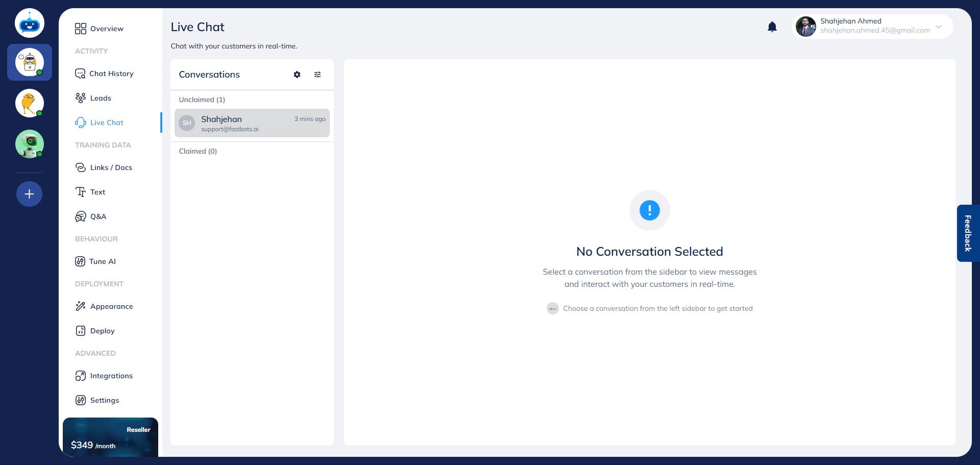Open the notifications bell
Image resolution: width=980 pixels, height=465 pixels.
pyautogui.click(x=772, y=27)
